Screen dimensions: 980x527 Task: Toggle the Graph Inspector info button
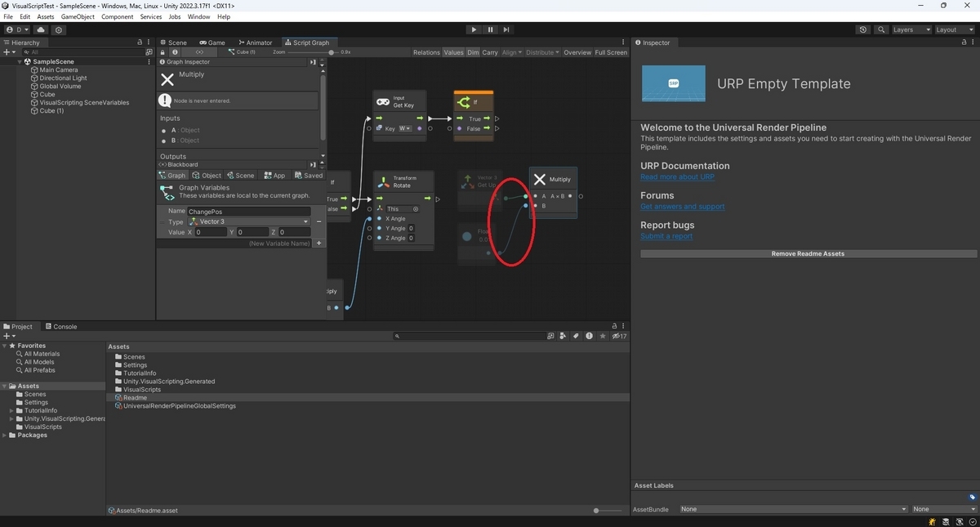click(175, 52)
